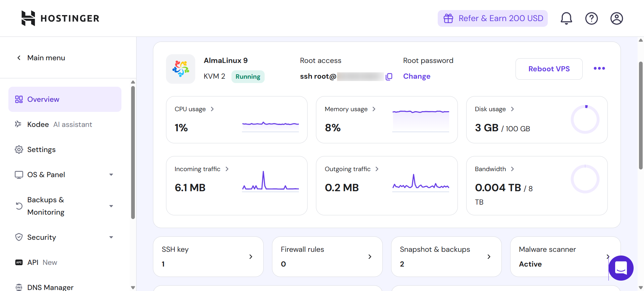
Task: Click the 'AlmaLinux 9' heading
Action: pos(226,61)
